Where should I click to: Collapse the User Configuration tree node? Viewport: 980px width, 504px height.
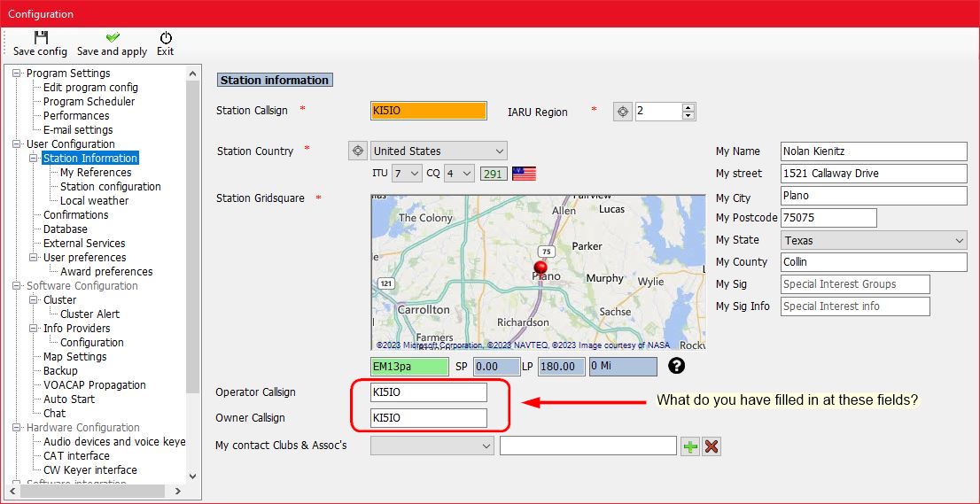(x=16, y=144)
